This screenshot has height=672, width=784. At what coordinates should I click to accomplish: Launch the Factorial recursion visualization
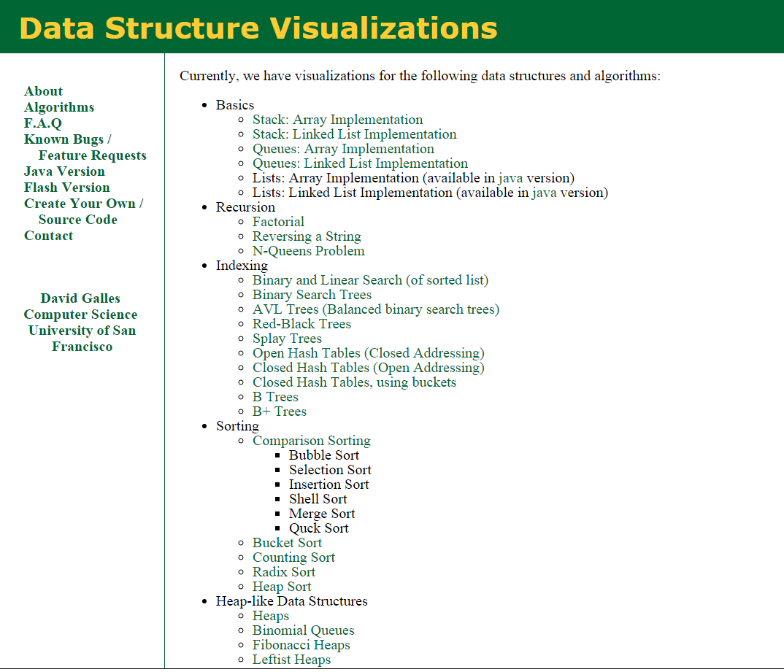coord(278,221)
